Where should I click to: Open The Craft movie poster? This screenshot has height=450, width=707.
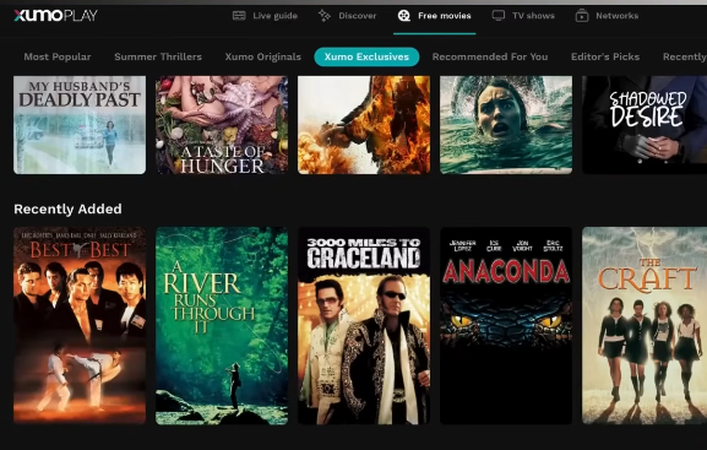click(645, 326)
